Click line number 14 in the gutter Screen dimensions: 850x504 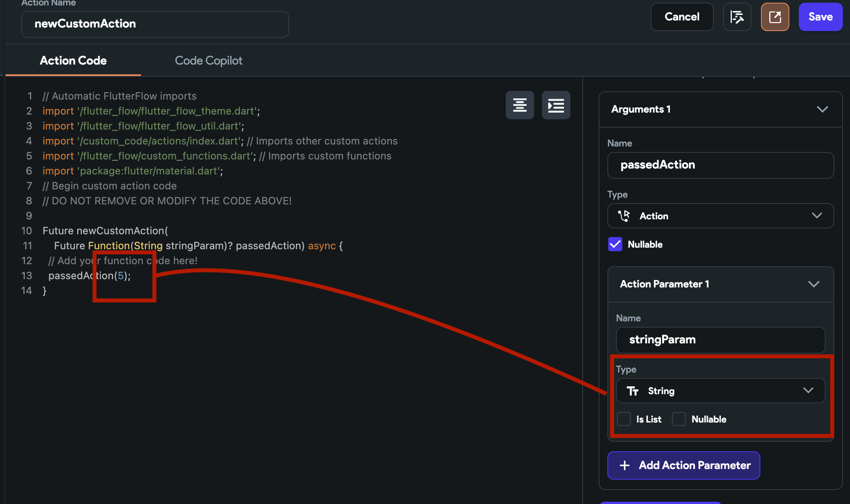click(27, 291)
